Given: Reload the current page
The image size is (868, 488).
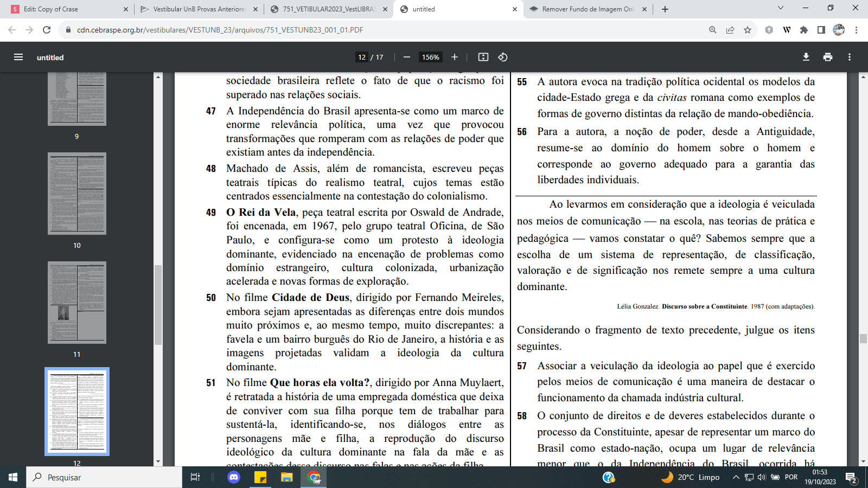Looking at the screenshot, I should point(47,30).
